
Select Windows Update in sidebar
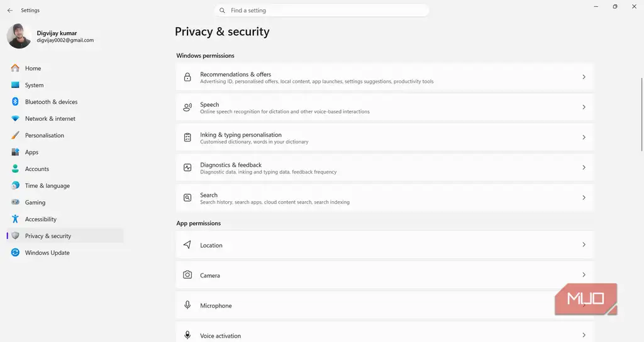65,253
